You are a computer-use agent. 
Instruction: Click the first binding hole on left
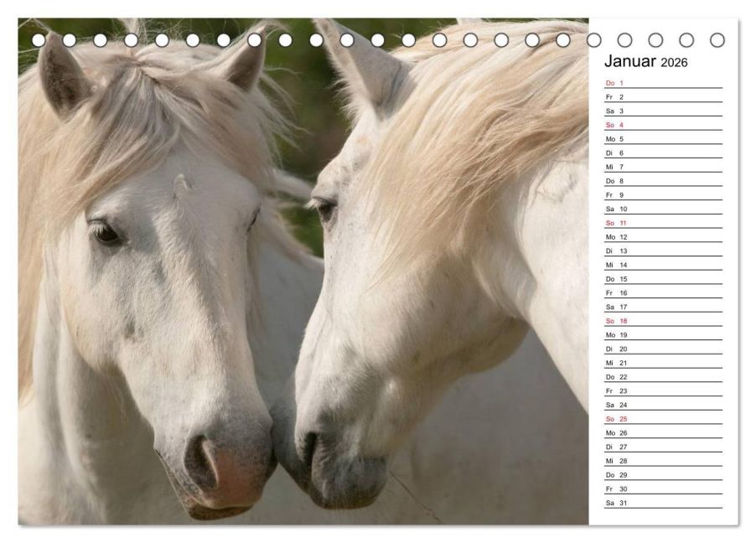coord(39,40)
